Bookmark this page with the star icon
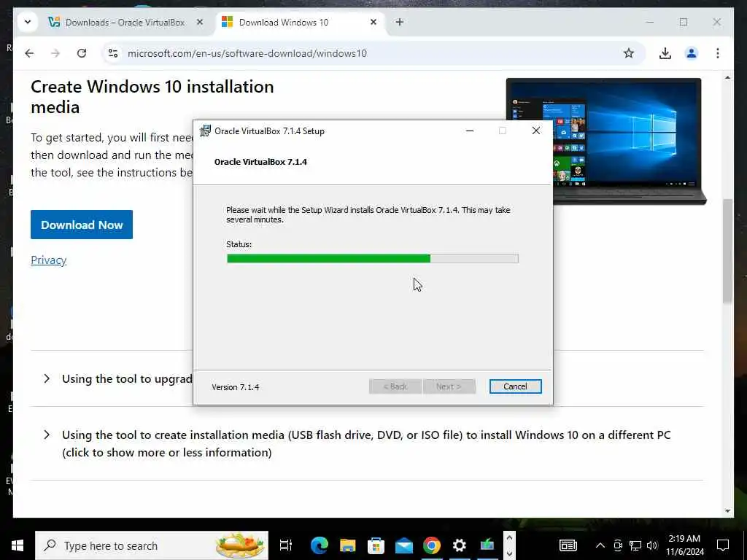The image size is (747, 560). [x=629, y=53]
